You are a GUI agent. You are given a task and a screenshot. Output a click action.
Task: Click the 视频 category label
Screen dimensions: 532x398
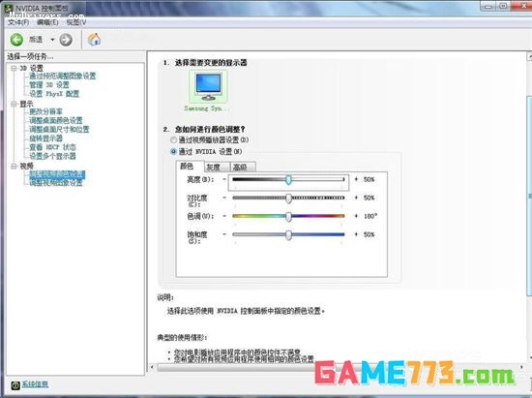coord(26,166)
